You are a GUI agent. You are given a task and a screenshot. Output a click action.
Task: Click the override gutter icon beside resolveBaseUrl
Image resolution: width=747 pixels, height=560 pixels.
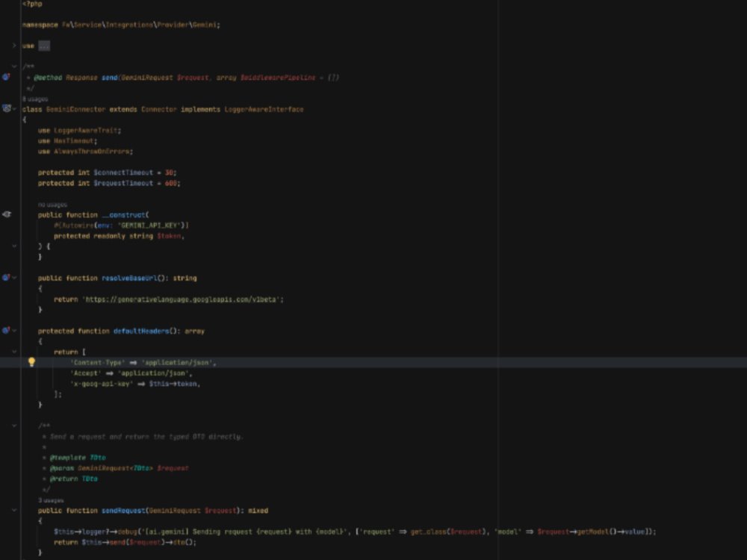coord(6,277)
